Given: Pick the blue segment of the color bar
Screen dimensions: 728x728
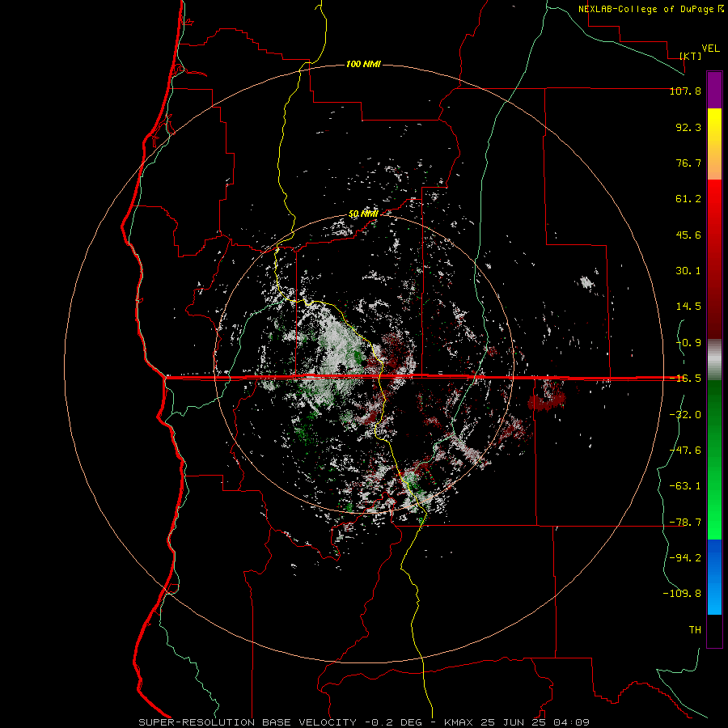Looking at the screenshot, I should coord(714,577).
